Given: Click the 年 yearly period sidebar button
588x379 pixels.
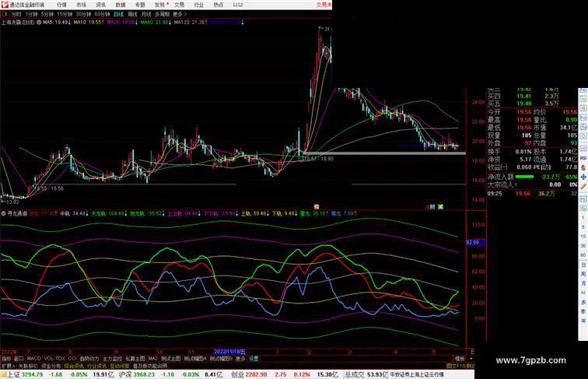Looking at the screenshot, I should [583, 321].
